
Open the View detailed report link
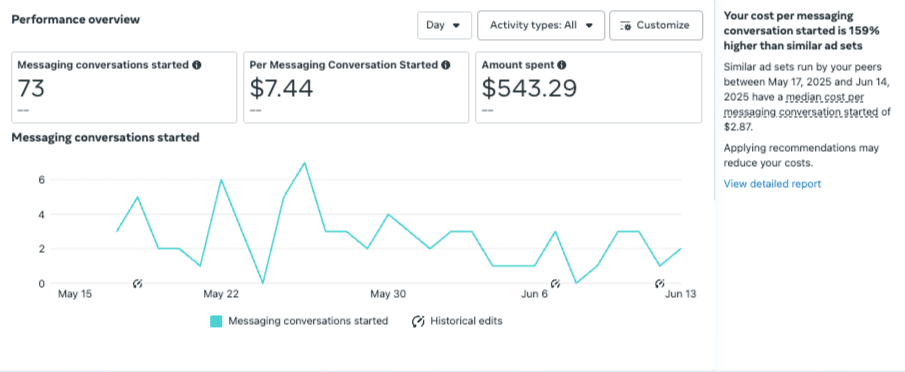tap(772, 184)
